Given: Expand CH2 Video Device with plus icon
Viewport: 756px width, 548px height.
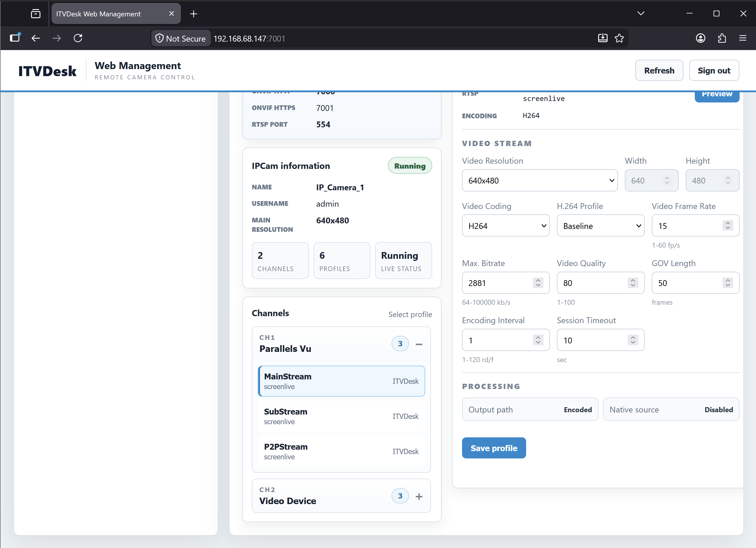Looking at the screenshot, I should [419, 496].
